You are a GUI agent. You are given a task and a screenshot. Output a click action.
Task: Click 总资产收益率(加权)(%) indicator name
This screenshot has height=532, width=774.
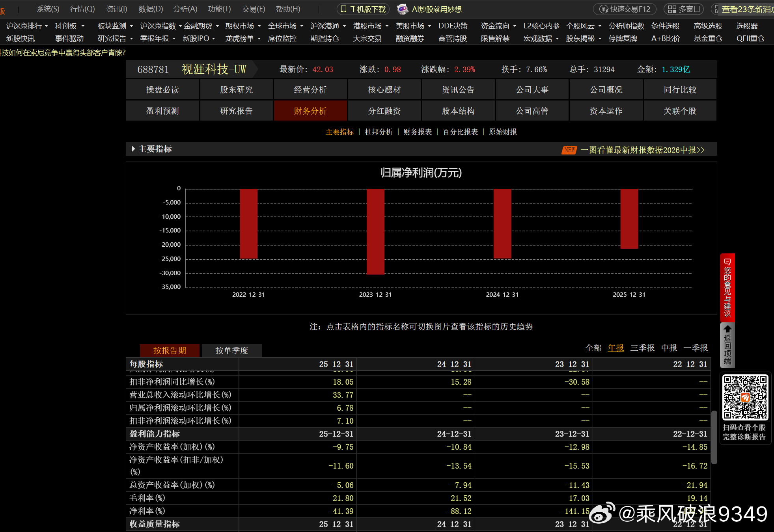(172, 485)
